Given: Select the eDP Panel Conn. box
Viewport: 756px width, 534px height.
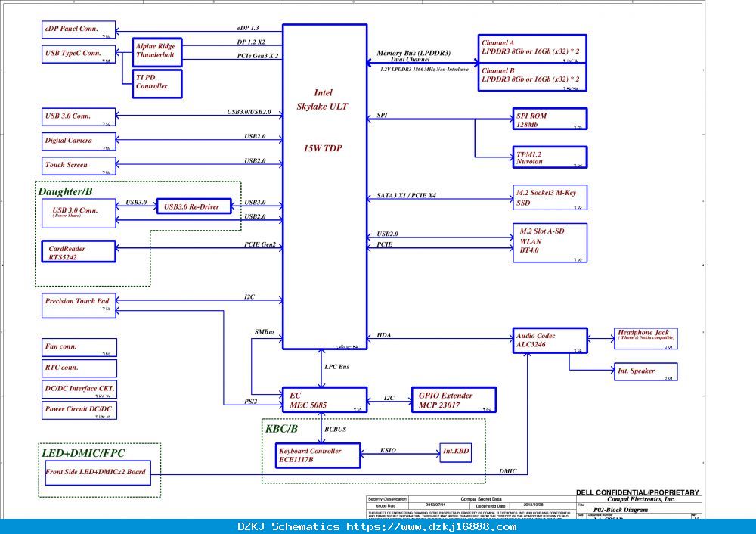Looking at the screenshot, I should [79, 30].
